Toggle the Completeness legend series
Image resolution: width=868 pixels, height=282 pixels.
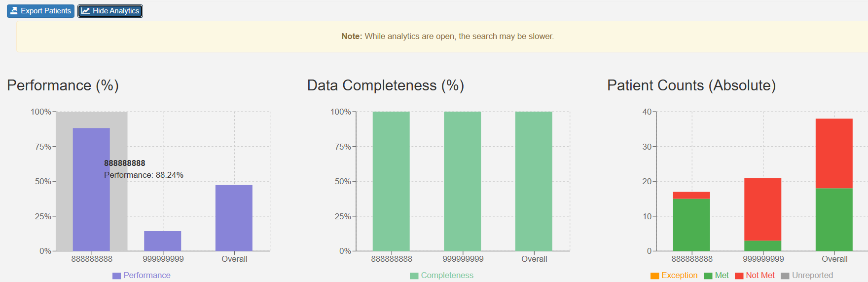pyautogui.click(x=447, y=276)
